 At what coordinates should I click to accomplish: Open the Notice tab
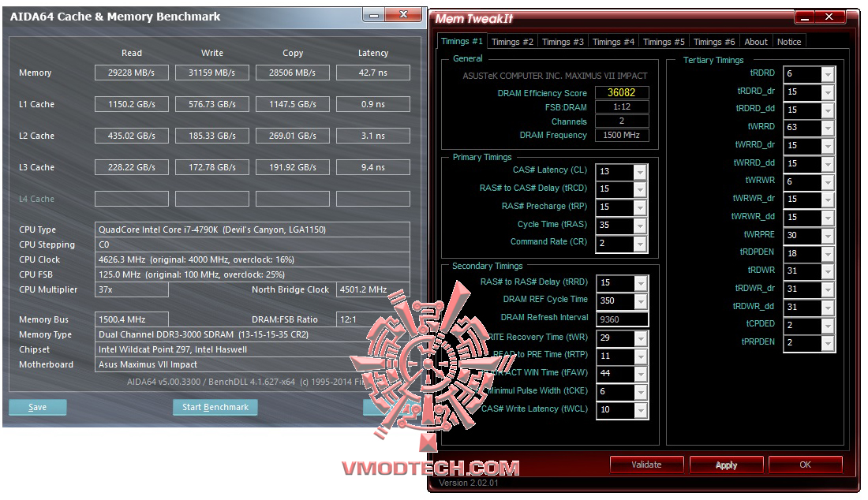(789, 42)
